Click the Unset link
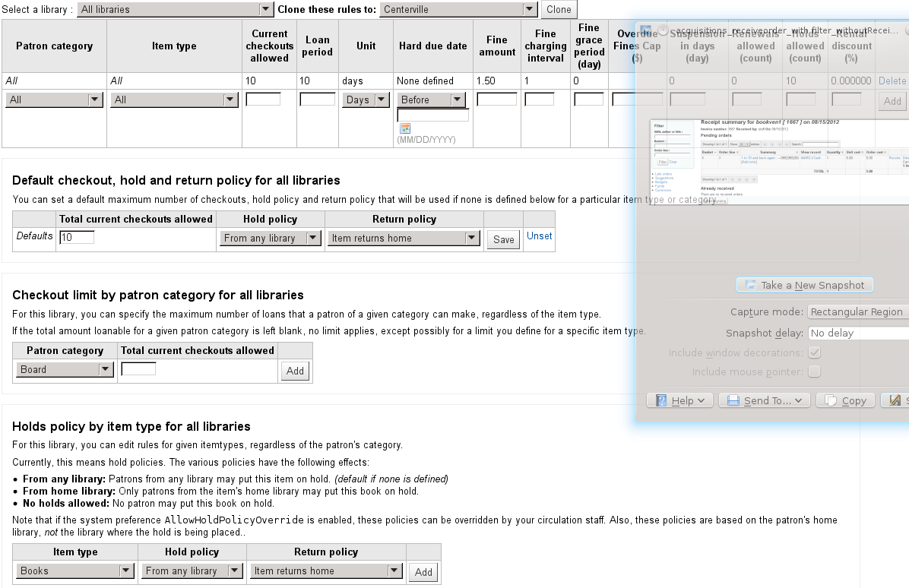Viewport: 909px width, 588px height. (x=540, y=236)
